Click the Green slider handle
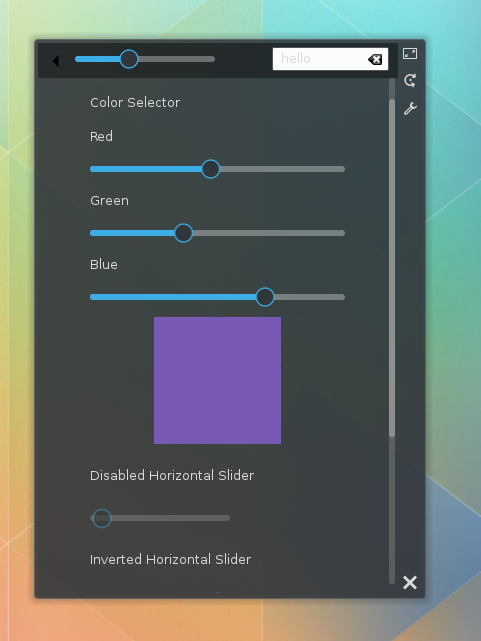The image size is (481, 641). pos(183,233)
